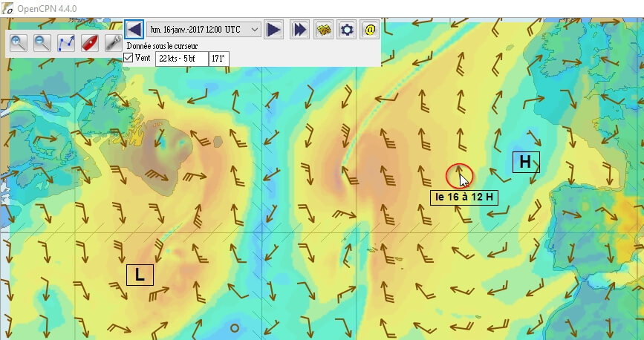Click the red boat auto-follow icon
The image size is (644, 340).
pyautogui.click(x=89, y=43)
